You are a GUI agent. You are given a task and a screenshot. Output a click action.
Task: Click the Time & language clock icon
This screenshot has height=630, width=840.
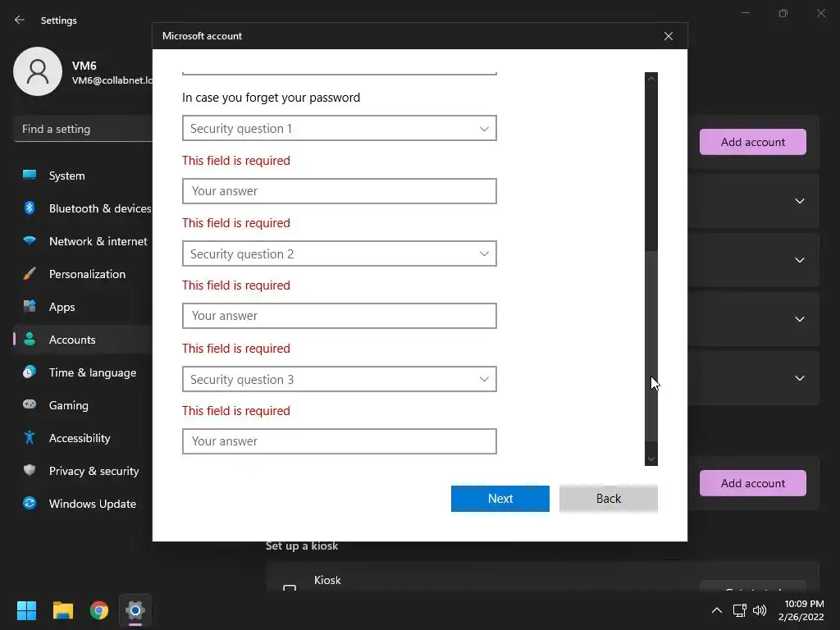click(30, 372)
